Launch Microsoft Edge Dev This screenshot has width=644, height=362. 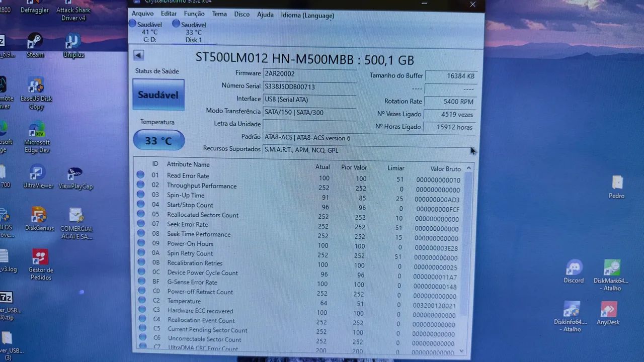37,138
